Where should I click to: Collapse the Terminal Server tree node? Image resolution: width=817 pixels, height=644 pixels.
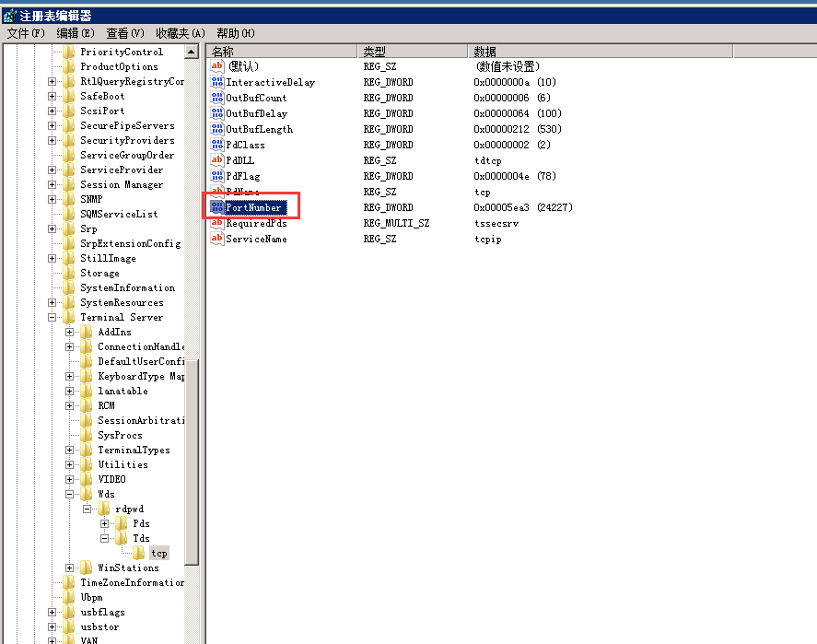coord(53,317)
